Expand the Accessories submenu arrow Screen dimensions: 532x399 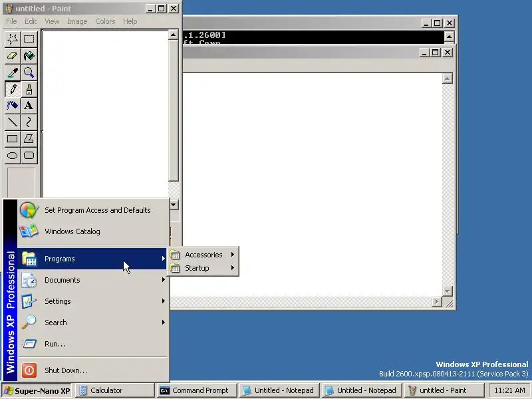coord(232,255)
